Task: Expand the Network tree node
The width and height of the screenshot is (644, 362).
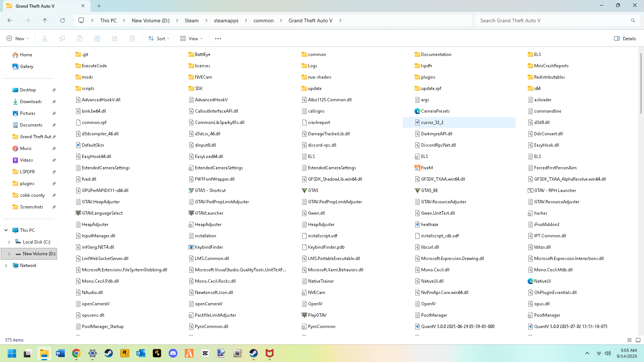Action: (6, 265)
